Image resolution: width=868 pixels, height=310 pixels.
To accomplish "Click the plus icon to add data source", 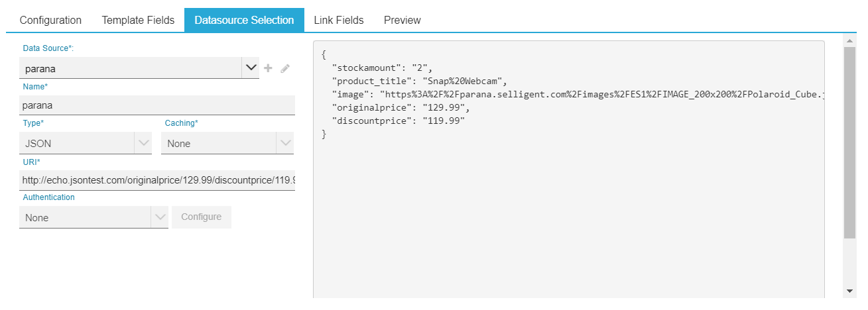I will coord(269,68).
